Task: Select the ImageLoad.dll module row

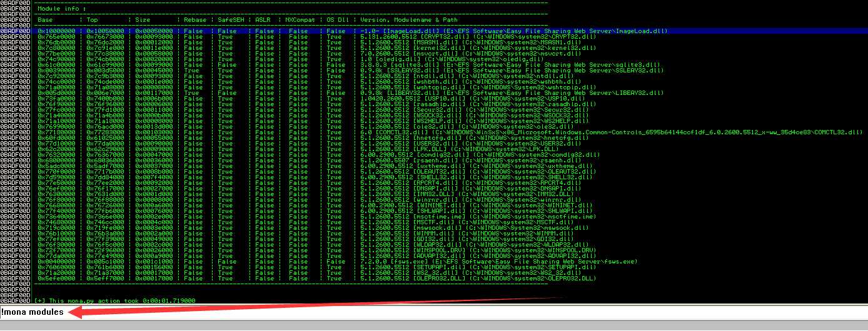Action: click(x=434, y=31)
